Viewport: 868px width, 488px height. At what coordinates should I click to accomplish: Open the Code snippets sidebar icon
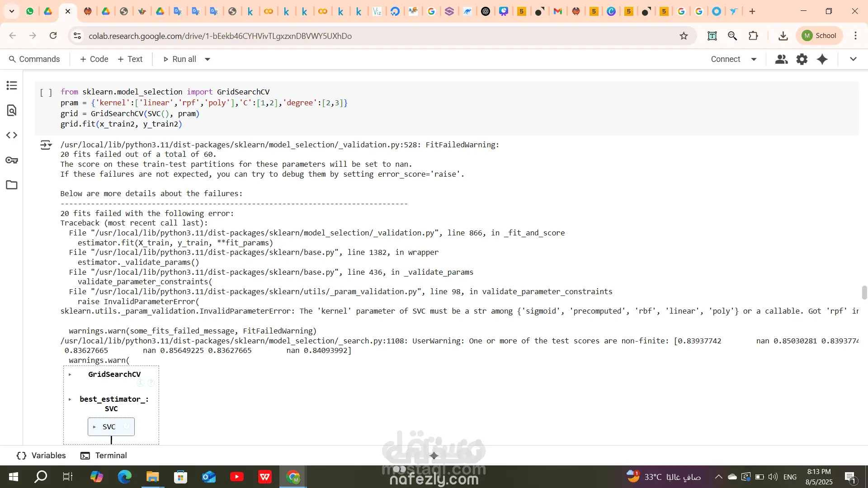coord(12,135)
